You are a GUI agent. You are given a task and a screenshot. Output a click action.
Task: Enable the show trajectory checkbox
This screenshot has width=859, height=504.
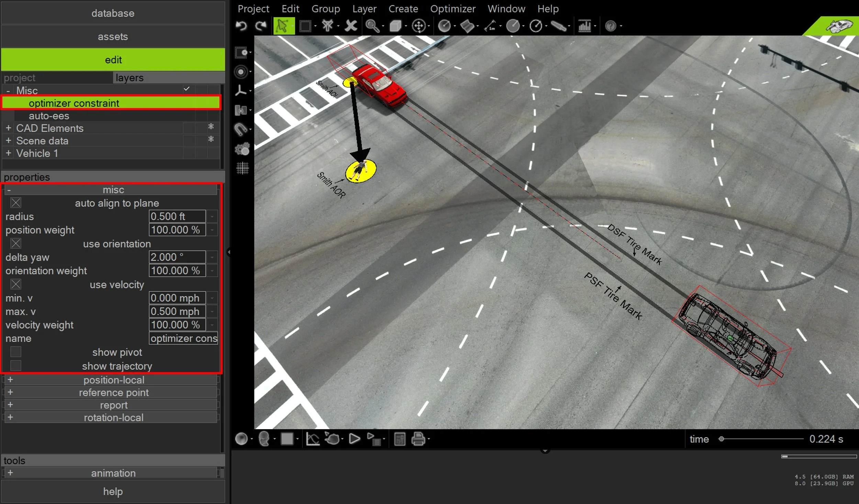click(16, 366)
